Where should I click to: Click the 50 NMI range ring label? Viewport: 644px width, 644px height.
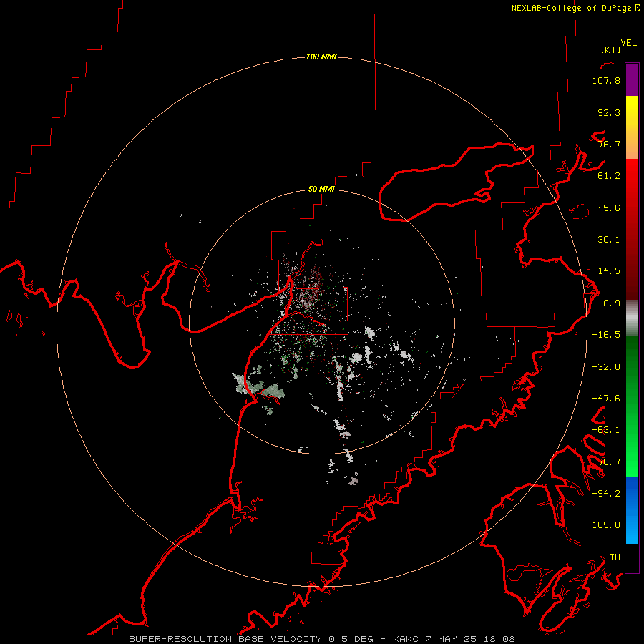[x=321, y=190]
